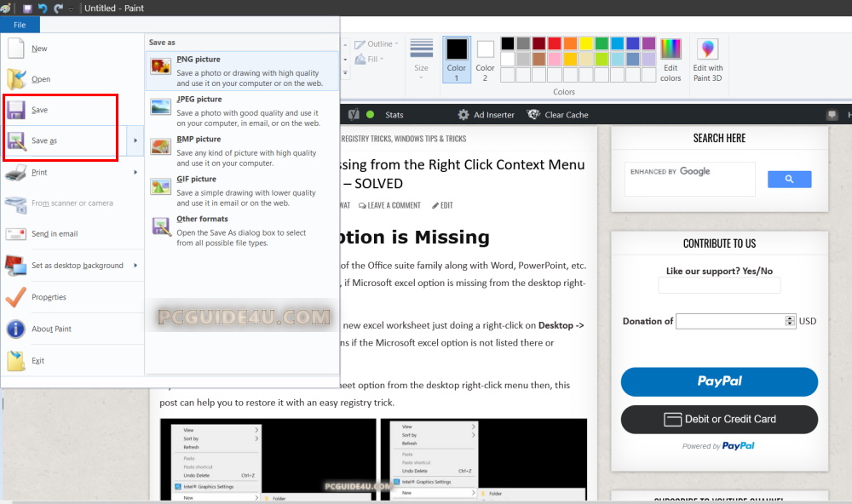Select Properties from the File menu
The height and width of the screenshot is (504, 852).
pos(49,297)
